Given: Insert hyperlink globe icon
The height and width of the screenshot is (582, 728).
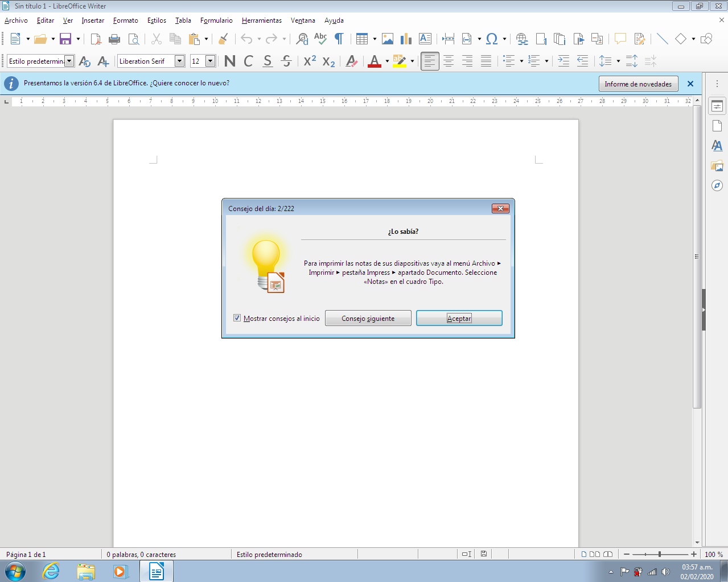Looking at the screenshot, I should point(522,39).
